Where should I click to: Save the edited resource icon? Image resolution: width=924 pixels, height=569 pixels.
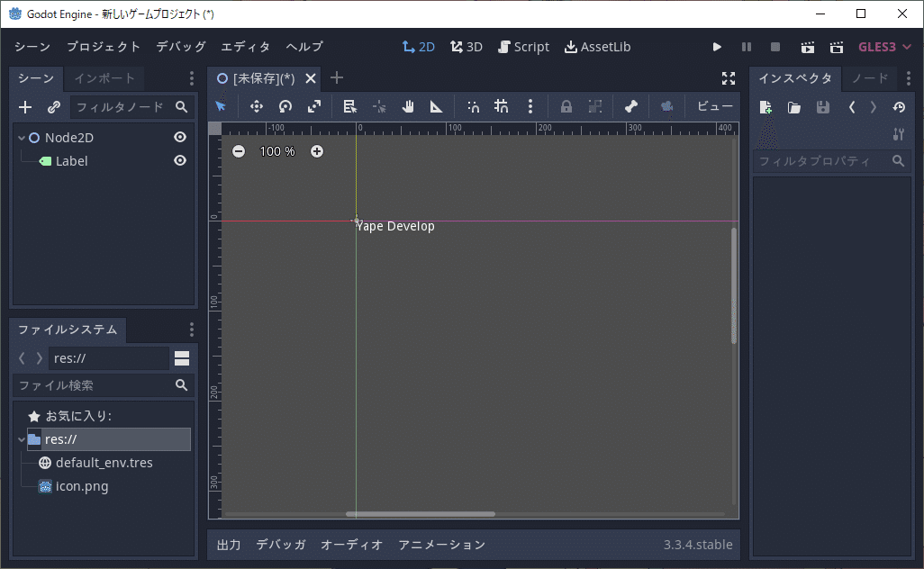tap(822, 107)
